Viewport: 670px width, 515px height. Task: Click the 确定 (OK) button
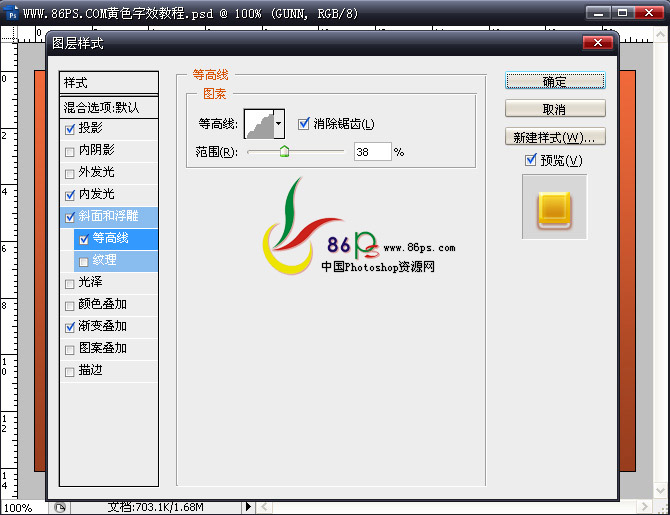pos(555,80)
